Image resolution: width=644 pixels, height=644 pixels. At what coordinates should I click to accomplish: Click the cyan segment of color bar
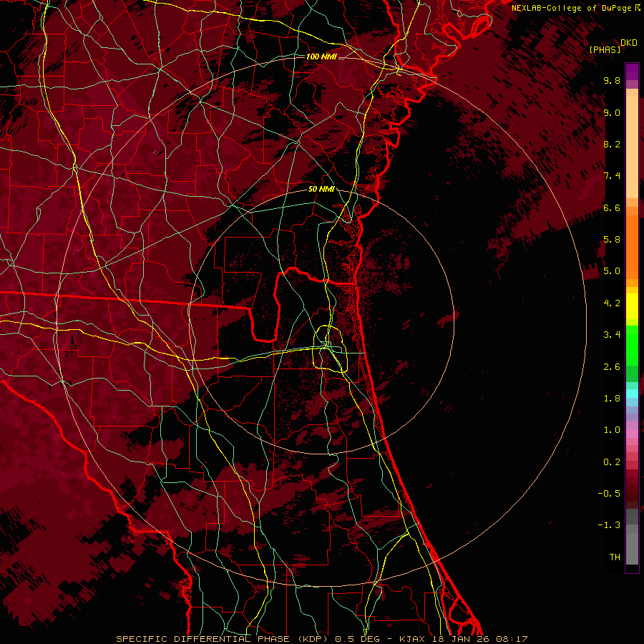point(632,394)
